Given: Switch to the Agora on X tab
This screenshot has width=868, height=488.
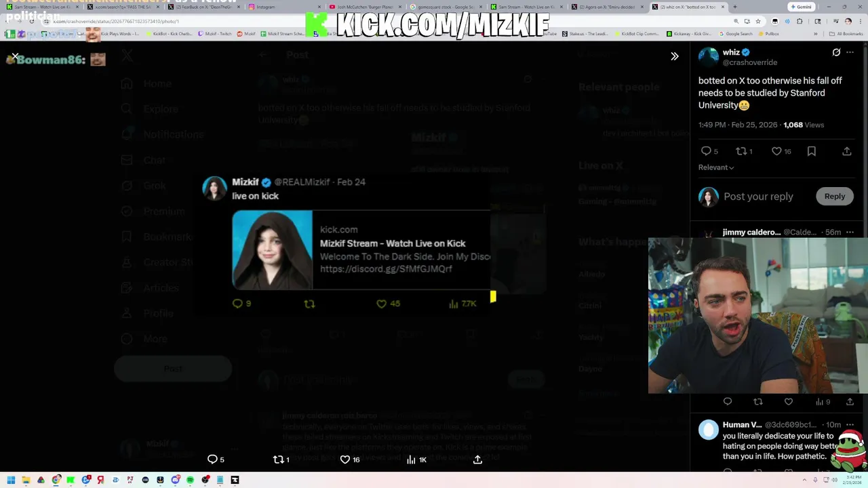Looking at the screenshot, I should [608, 7].
